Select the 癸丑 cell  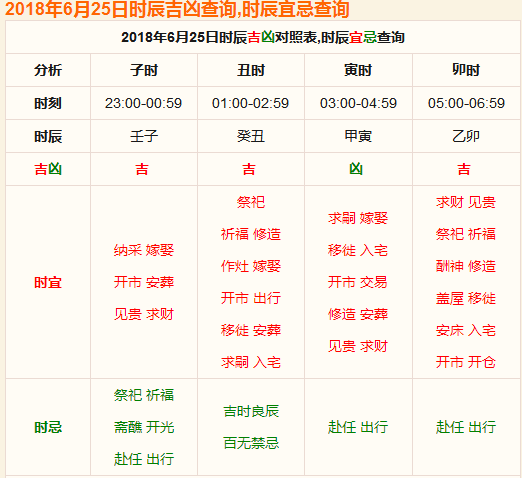(x=251, y=136)
